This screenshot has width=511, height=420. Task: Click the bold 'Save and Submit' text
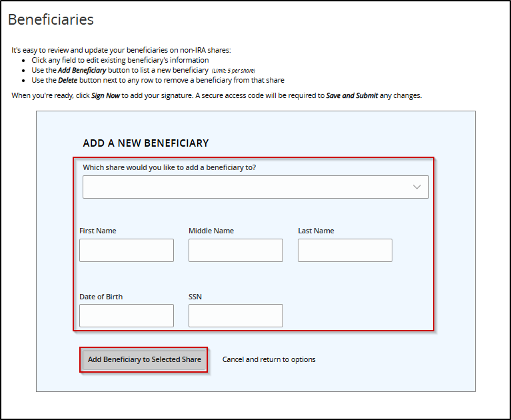coord(352,95)
